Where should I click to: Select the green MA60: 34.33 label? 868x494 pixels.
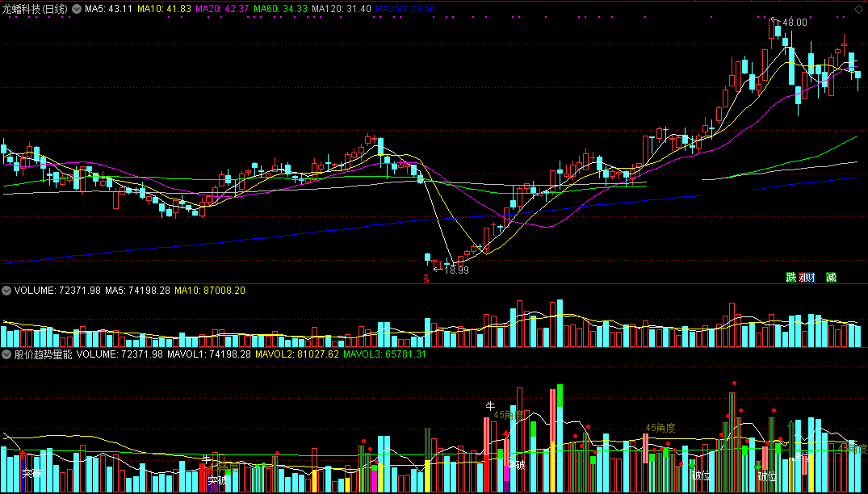click(281, 9)
